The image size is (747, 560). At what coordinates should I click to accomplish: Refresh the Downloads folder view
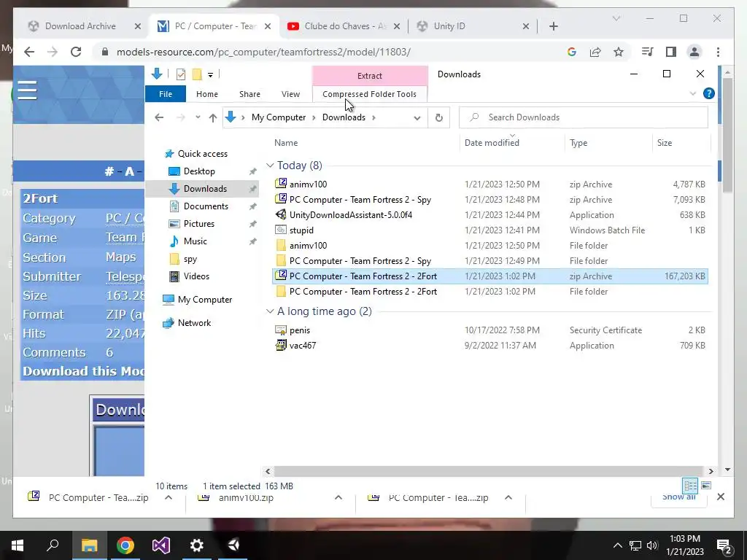[438, 117]
